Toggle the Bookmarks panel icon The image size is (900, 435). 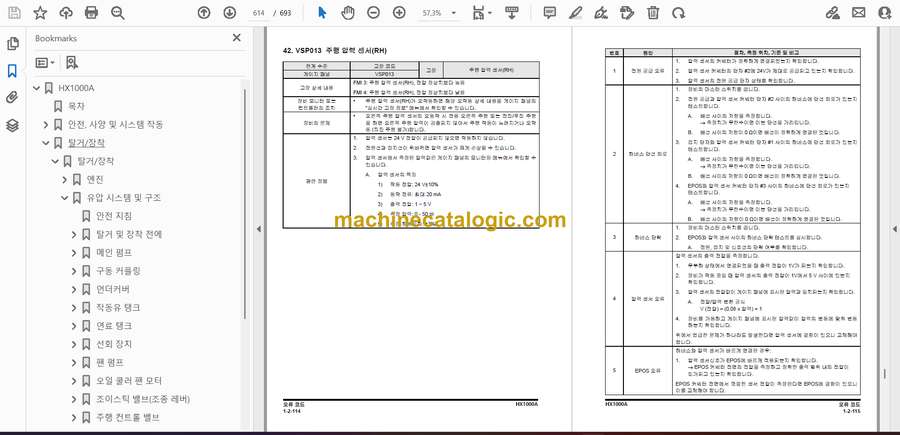pos(12,71)
